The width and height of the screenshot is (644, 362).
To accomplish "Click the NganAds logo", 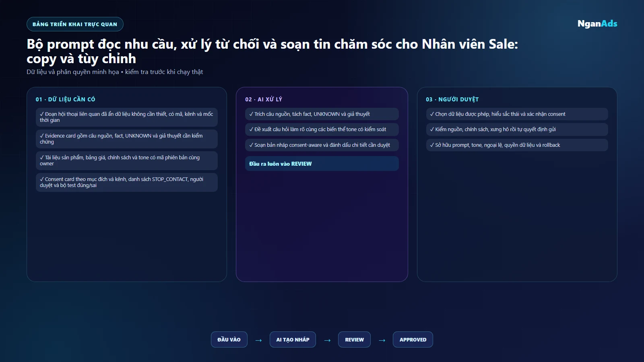I will point(597,24).
